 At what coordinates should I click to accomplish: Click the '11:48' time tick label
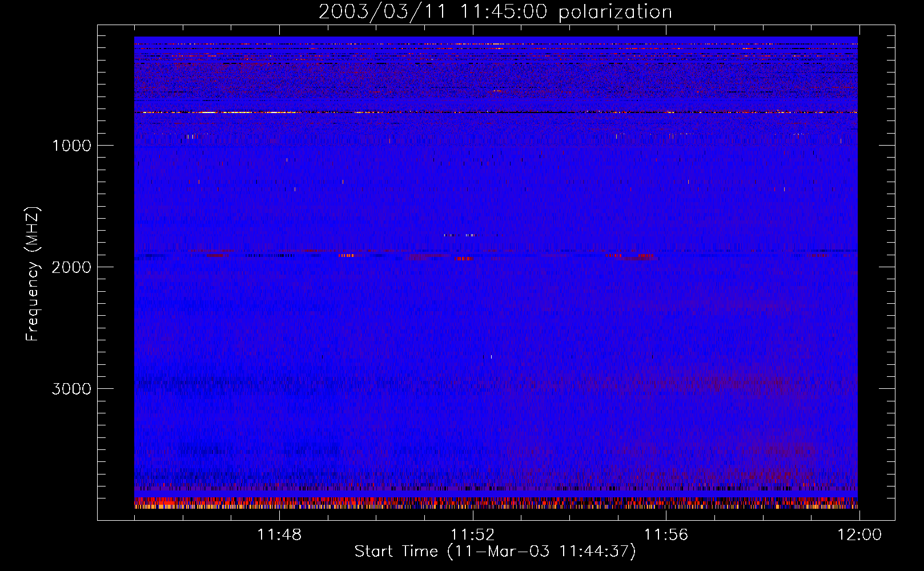coord(279,535)
